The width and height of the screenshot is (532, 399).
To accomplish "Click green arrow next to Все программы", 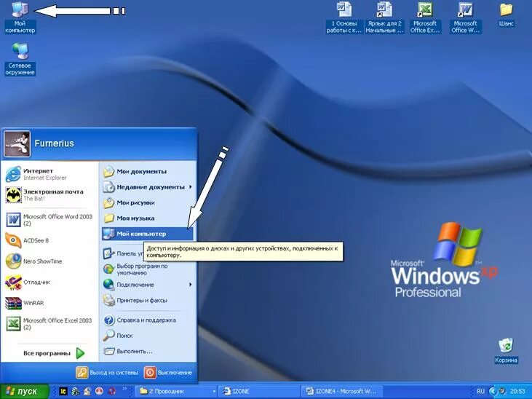I will point(80,354).
